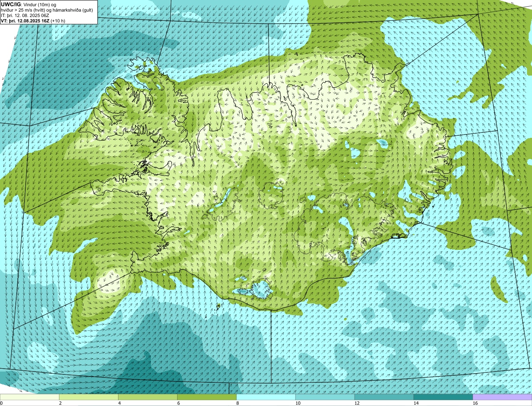The width and height of the screenshot is (532, 406).
Task: Click the legend scale label 2
Action: click(60, 403)
